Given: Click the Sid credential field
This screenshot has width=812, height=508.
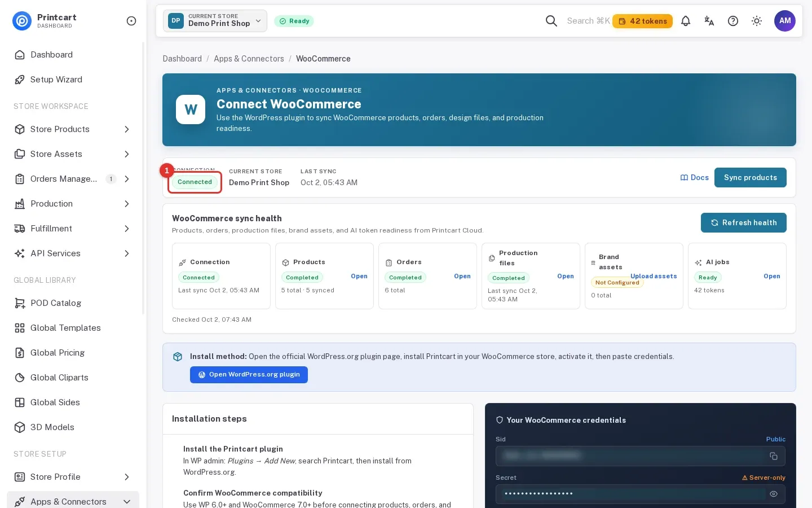Looking at the screenshot, I should click(x=641, y=456).
